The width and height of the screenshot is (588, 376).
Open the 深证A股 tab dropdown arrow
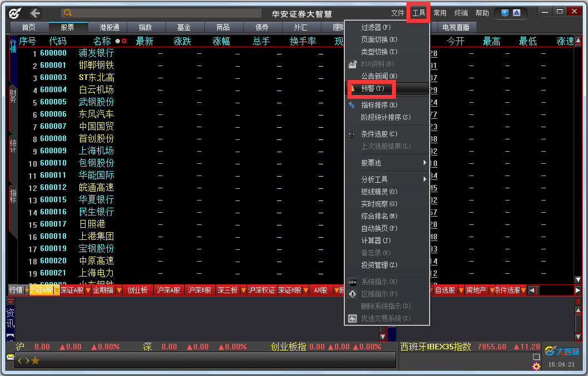(88, 290)
